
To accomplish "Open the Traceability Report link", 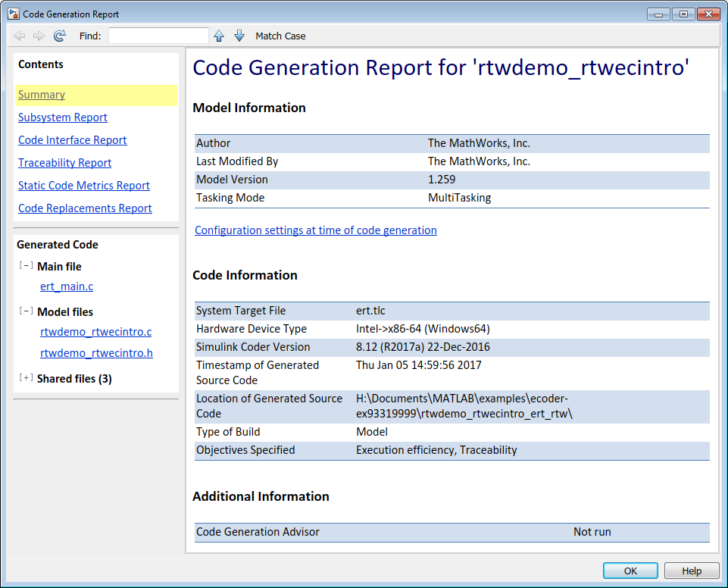I will coord(65,163).
